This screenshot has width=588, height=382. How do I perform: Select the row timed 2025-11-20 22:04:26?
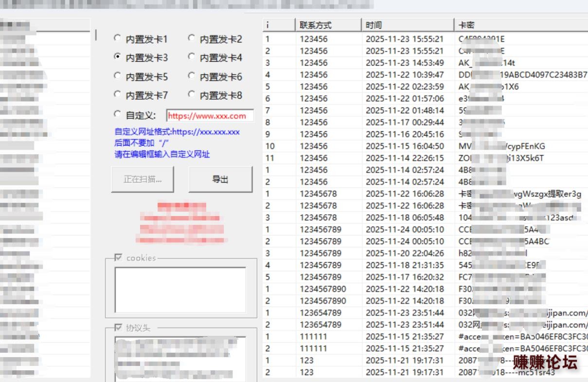click(405, 254)
